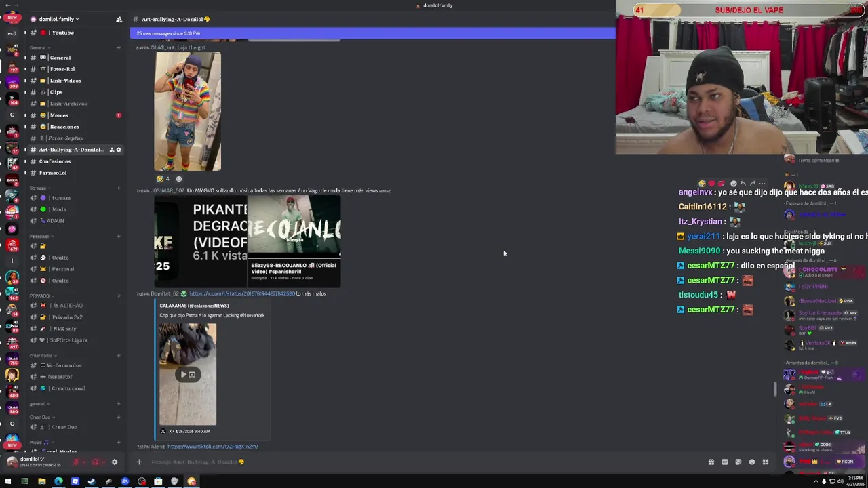Open settings gear for Art-Bullying-A-Domilol channel
The width and height of the screenshot is (868, 488).
point(119,150)
